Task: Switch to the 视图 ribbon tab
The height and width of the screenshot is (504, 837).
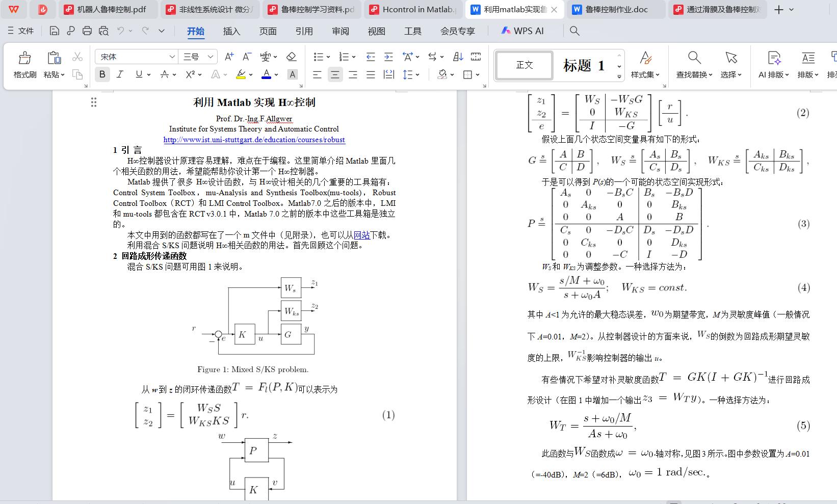Action: [377, 31]
